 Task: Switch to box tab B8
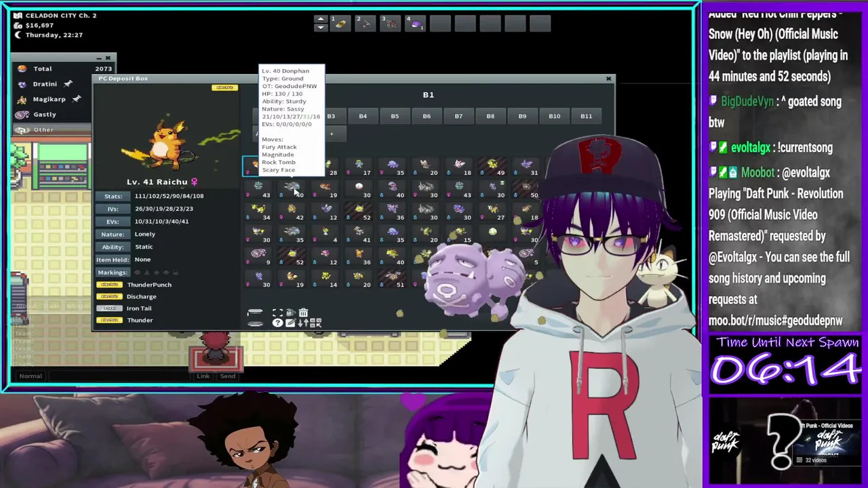pos(490,116)
